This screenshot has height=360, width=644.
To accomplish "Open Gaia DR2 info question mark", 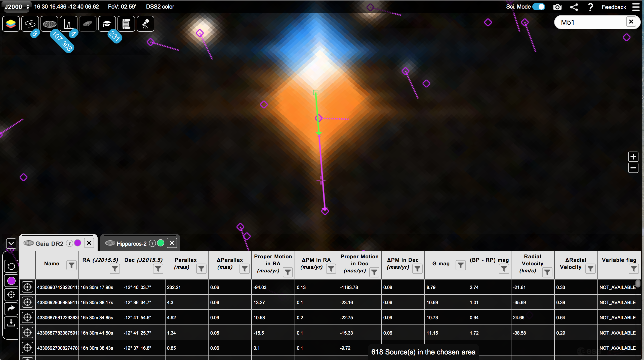I will (70, 243).
